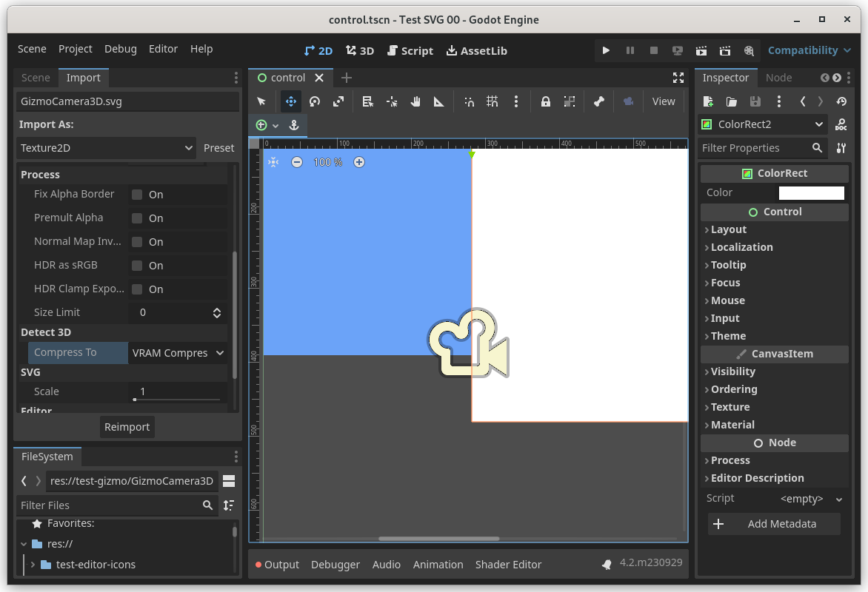
Task: Enable grid snapping on the canvas
Action: tap(493, 101)
